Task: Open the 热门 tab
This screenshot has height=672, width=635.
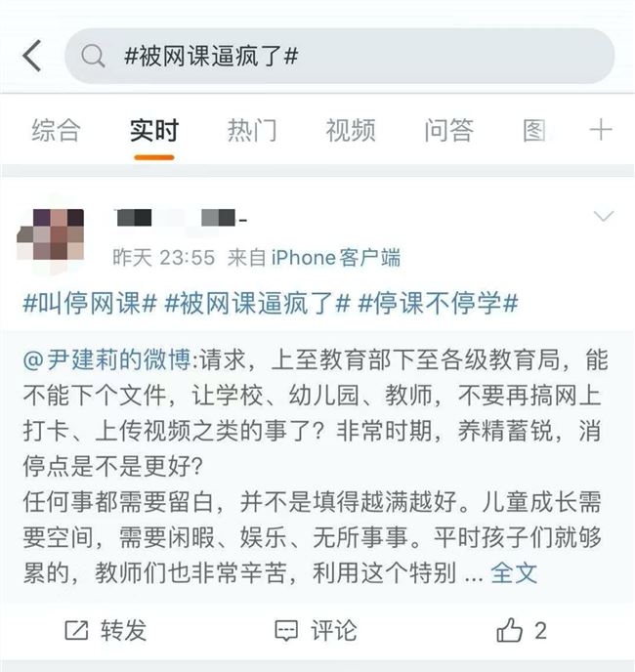Action: pyautogui.click(x=252, y=130)
